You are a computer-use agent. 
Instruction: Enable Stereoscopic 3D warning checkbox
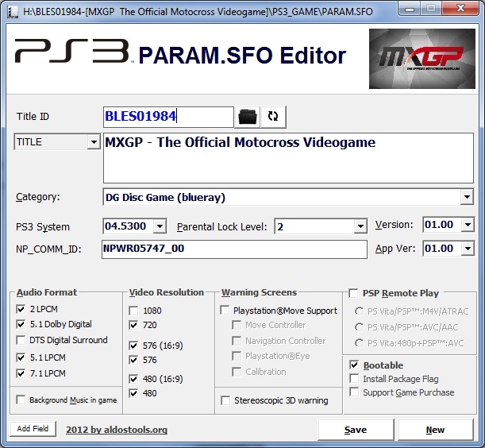tap(225, 400)
